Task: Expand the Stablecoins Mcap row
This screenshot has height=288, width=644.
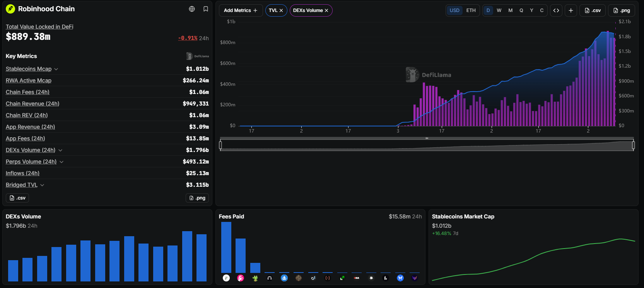Action: click(x=56, y=69)
